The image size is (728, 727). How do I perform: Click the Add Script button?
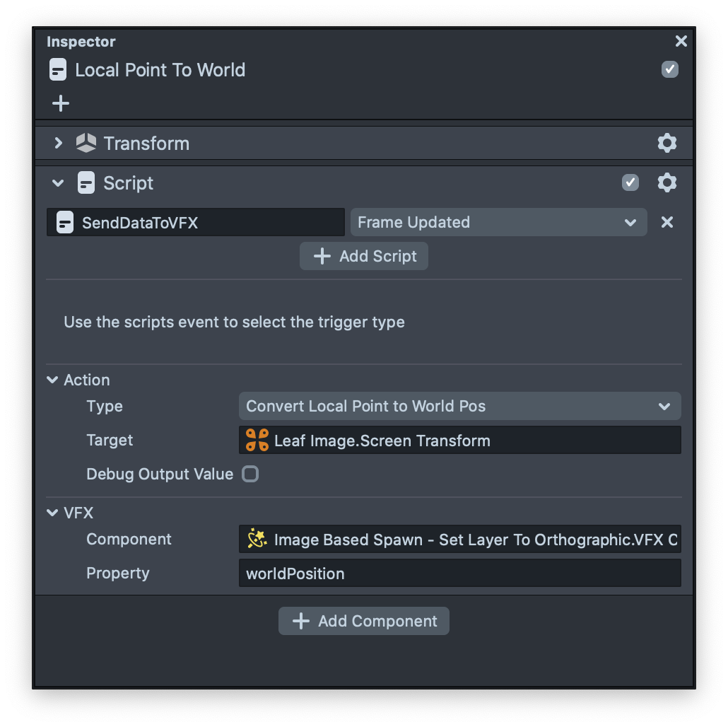(364, 256)
